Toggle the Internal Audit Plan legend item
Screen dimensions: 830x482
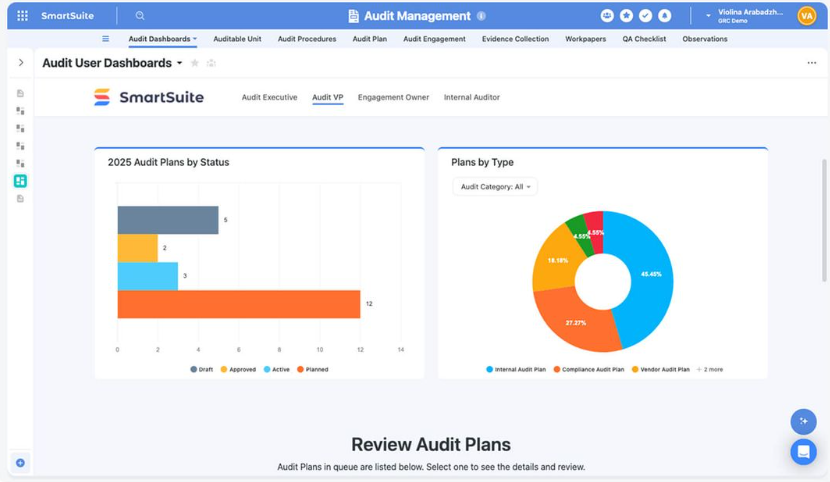pyautogui.click(x=516, y=369)
